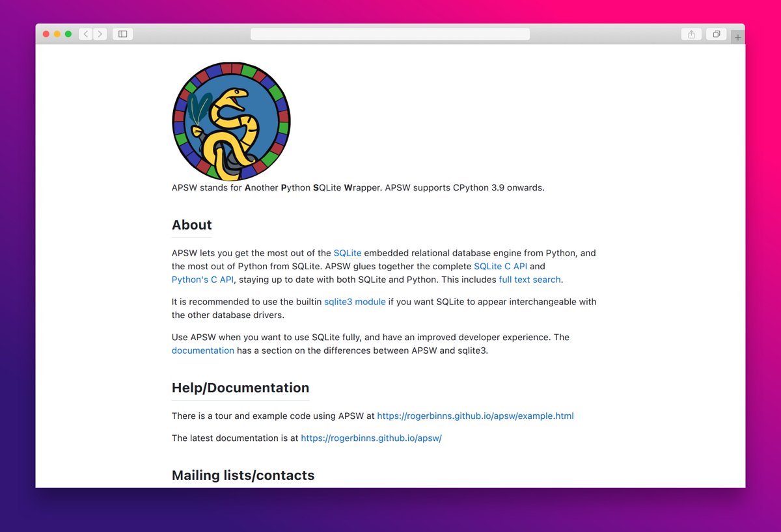Open the Python's C API link

tap(202, 280)
